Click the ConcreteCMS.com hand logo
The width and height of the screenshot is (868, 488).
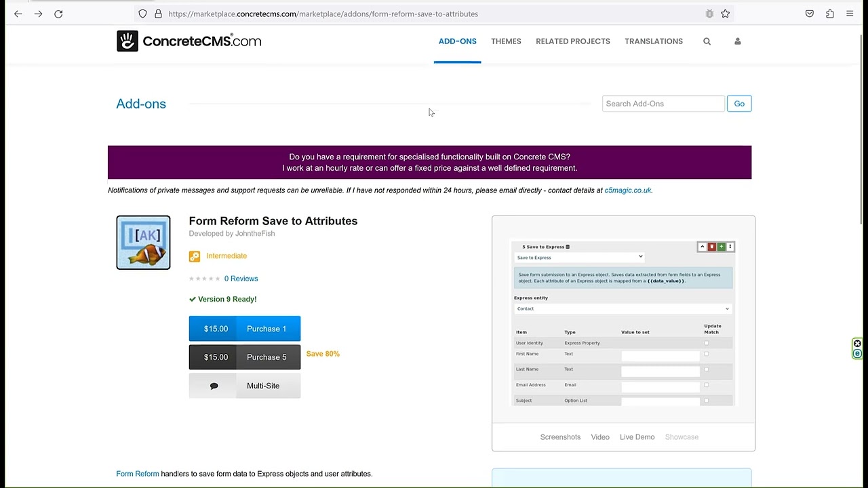click(x=127, y=41)
